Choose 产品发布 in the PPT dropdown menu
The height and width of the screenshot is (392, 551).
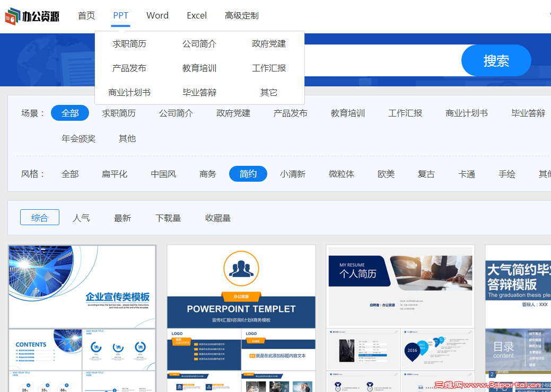click(129, 68)
